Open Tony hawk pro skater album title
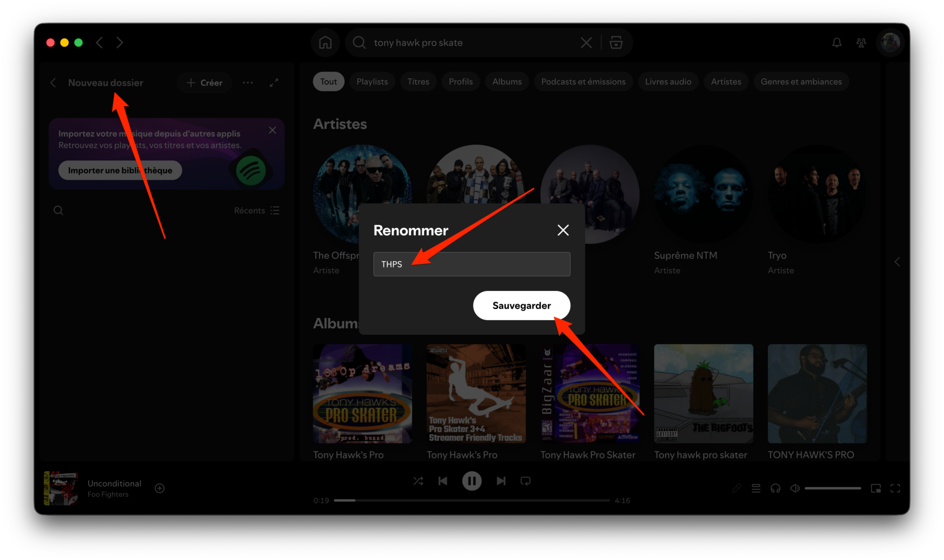The image size is (944, 560). 700,455
